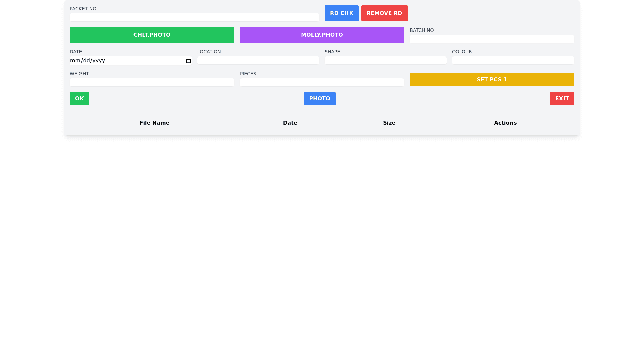The width and height of the screenshot is (644, 362).
Task: Click the SET PCS 1 button
Action: [491, 80]
